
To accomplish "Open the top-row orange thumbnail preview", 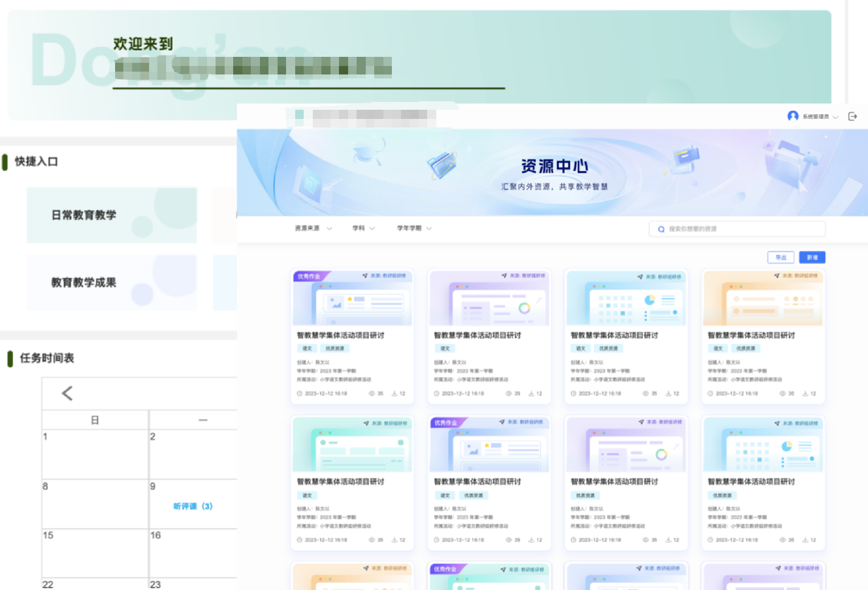I will click(x=762, y=299).
